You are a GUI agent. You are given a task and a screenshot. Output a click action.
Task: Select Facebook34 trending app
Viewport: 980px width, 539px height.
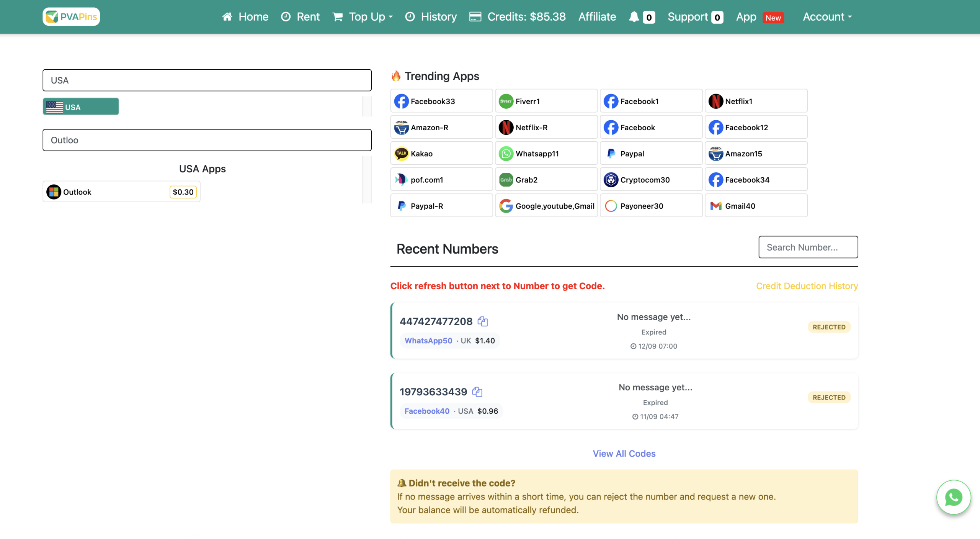tap(756, 179)
